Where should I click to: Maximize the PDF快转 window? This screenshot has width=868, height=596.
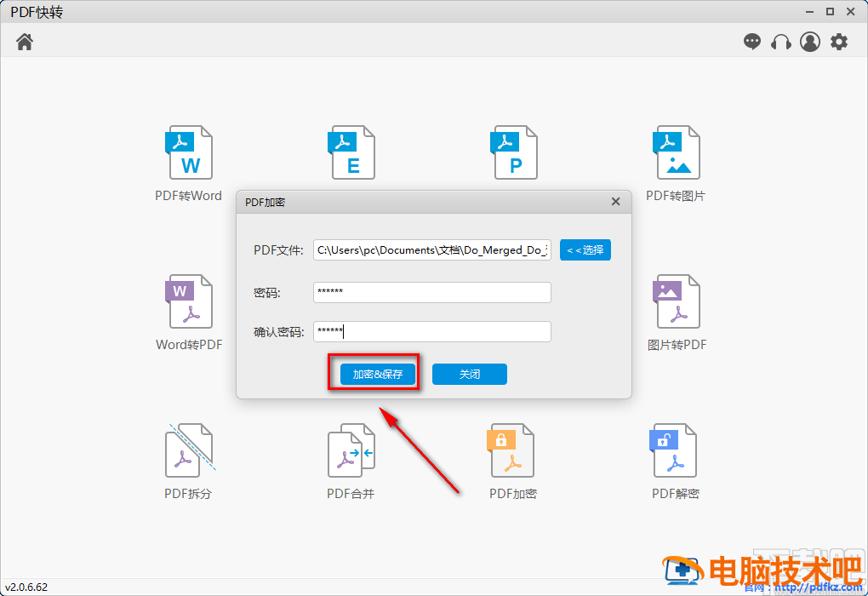[x=830, y=12]
